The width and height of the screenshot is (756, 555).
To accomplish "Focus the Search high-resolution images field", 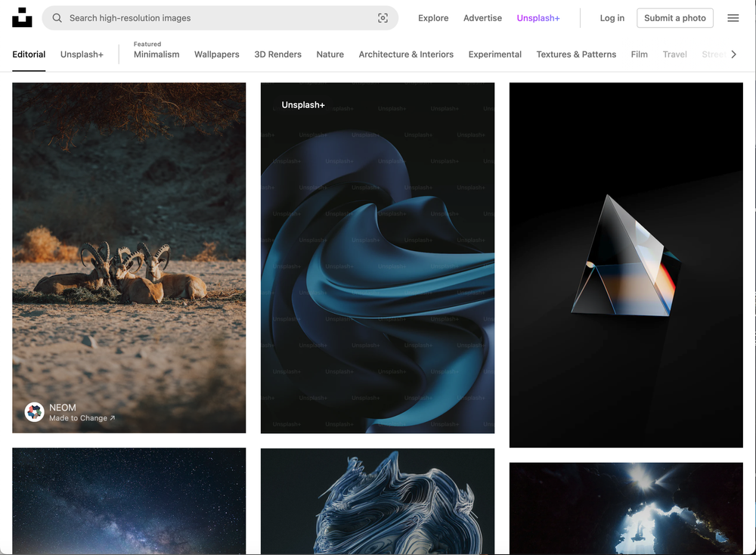I will point(220,18).
